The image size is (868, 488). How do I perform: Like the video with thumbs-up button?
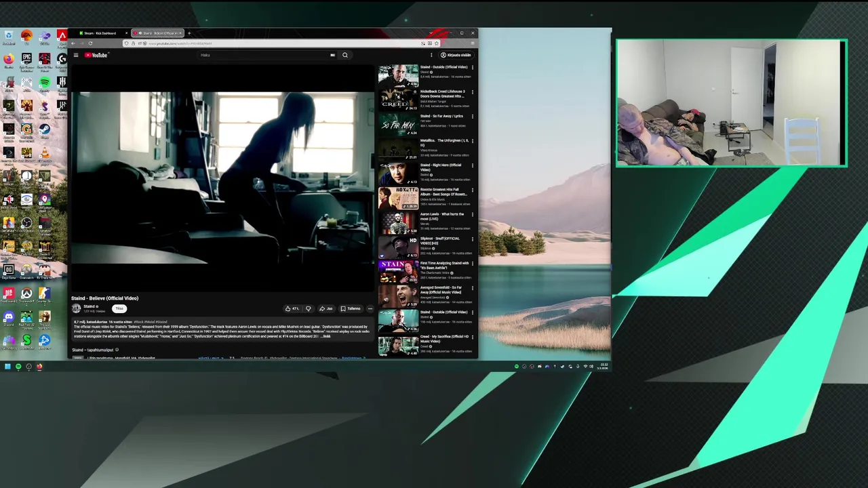[x=292, y=308]
